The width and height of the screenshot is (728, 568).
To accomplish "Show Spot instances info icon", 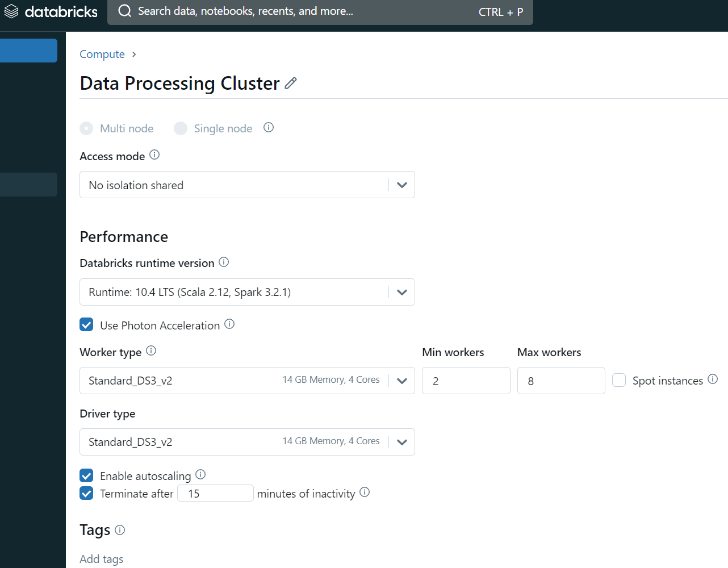I will (713, 379).
